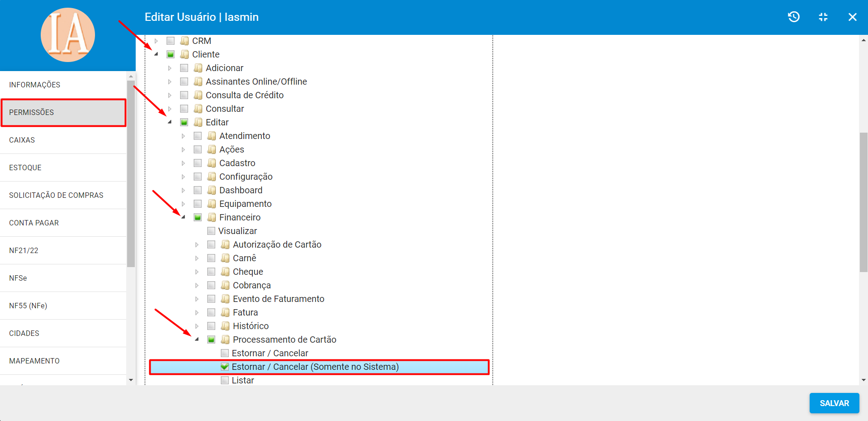The image size is (868, 421).
Task: Collapse the Financeiro tree node
Action: pyautogui.click(x=183, y=217)
